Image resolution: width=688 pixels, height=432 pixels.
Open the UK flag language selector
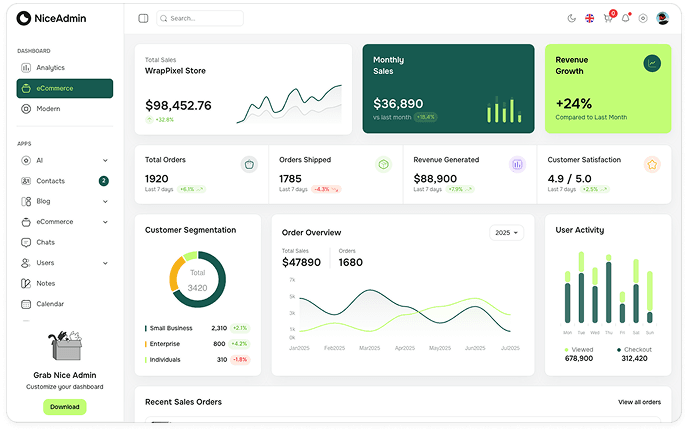point(590,18)
